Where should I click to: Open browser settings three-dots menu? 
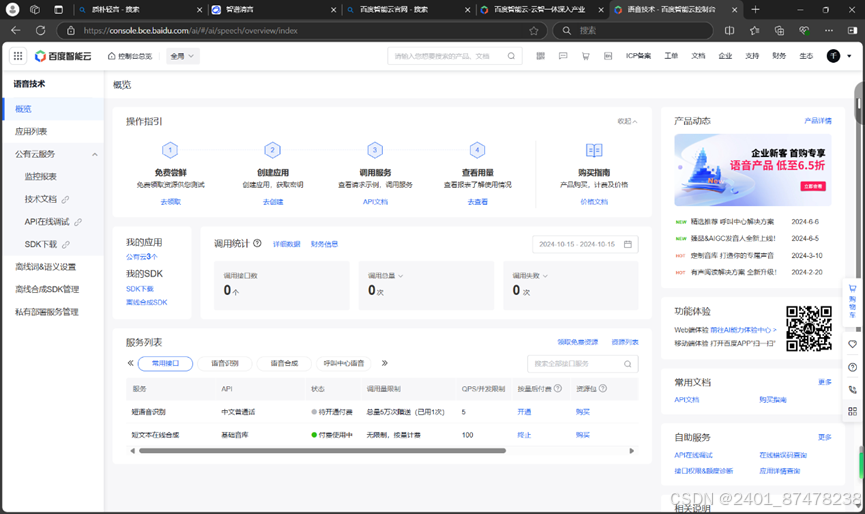coord(829,30)
